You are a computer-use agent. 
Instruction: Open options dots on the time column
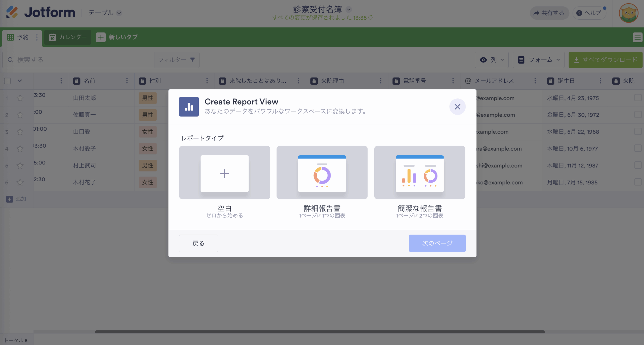point(61,81)
